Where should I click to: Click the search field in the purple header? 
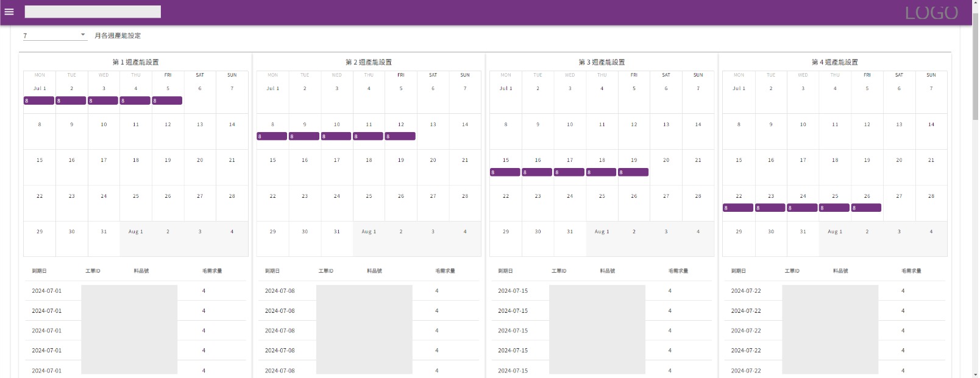coord(93,12)
